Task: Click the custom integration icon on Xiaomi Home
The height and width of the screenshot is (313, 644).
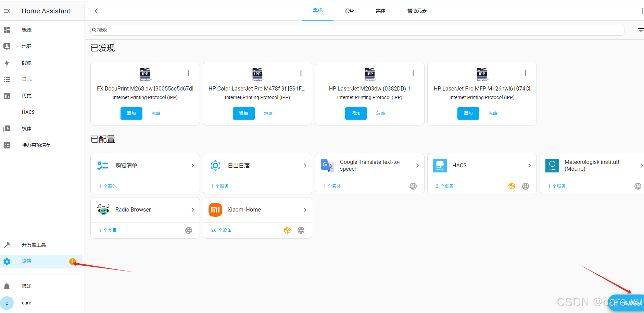Action: click(287, 230)
